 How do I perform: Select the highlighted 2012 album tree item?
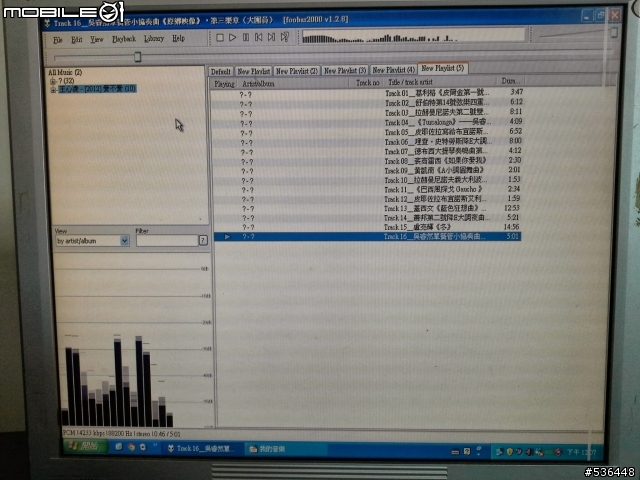pyautogui.click(x=97, y=89)
